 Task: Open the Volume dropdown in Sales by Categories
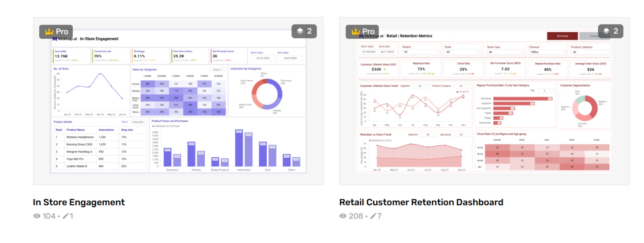(x=218, y=70)
